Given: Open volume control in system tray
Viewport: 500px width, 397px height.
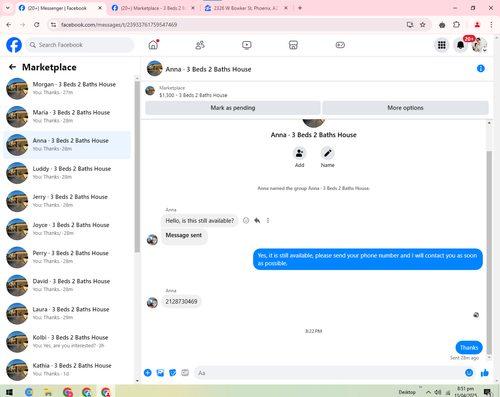Looking at the screenshot, I should point(438,392).
